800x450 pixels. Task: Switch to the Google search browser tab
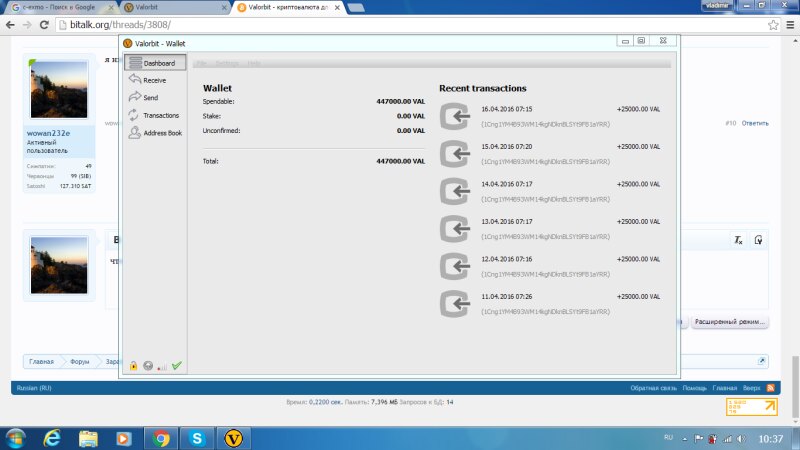pyautogui.click(x=58, y=7)
